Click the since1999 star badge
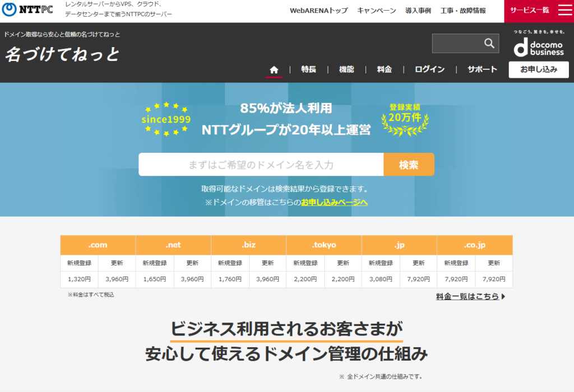 (166, 119)
